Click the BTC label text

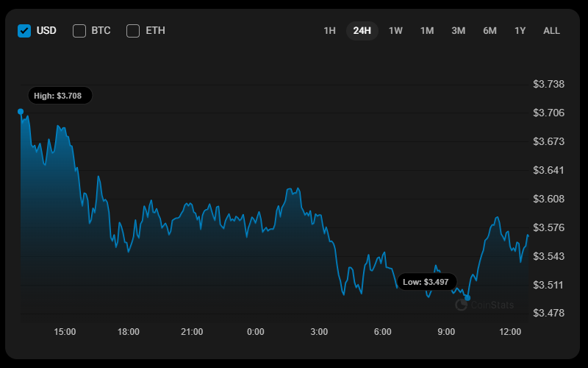(x=101, y=31)
